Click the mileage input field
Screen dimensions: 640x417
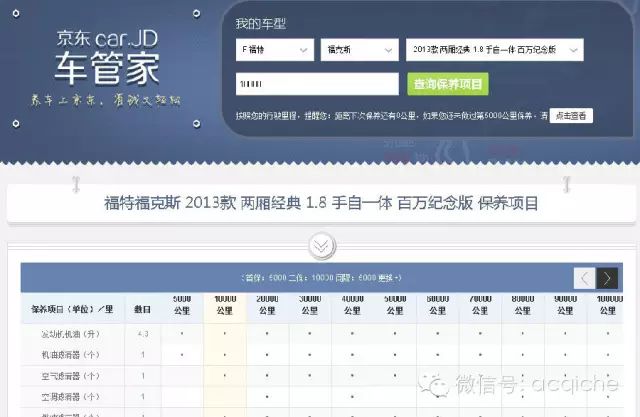317,84
